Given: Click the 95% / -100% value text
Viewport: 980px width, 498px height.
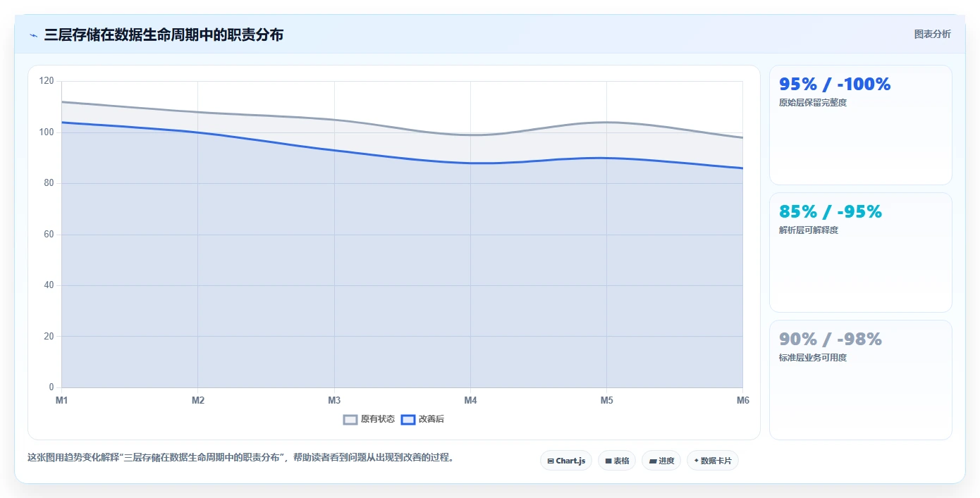Looking at the screenshot, I should click(835, 84).
